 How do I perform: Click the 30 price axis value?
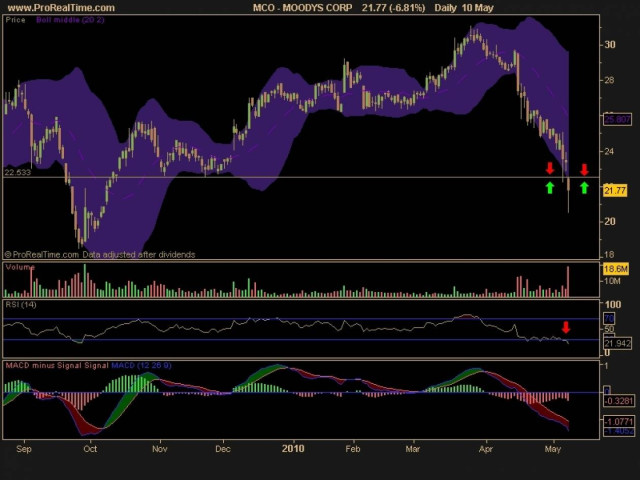(610, 44)
